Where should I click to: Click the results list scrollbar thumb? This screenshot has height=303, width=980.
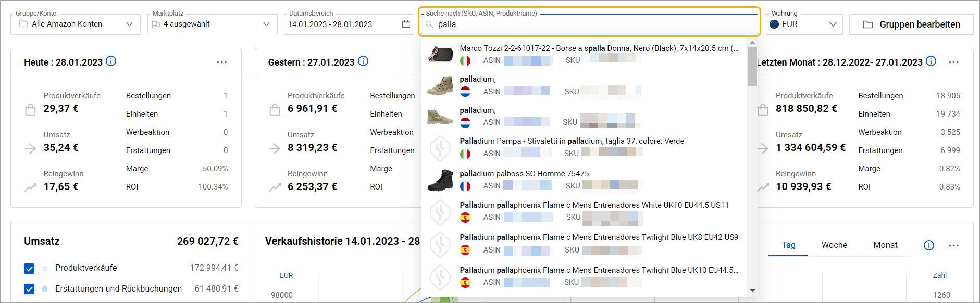click(752, 67)
